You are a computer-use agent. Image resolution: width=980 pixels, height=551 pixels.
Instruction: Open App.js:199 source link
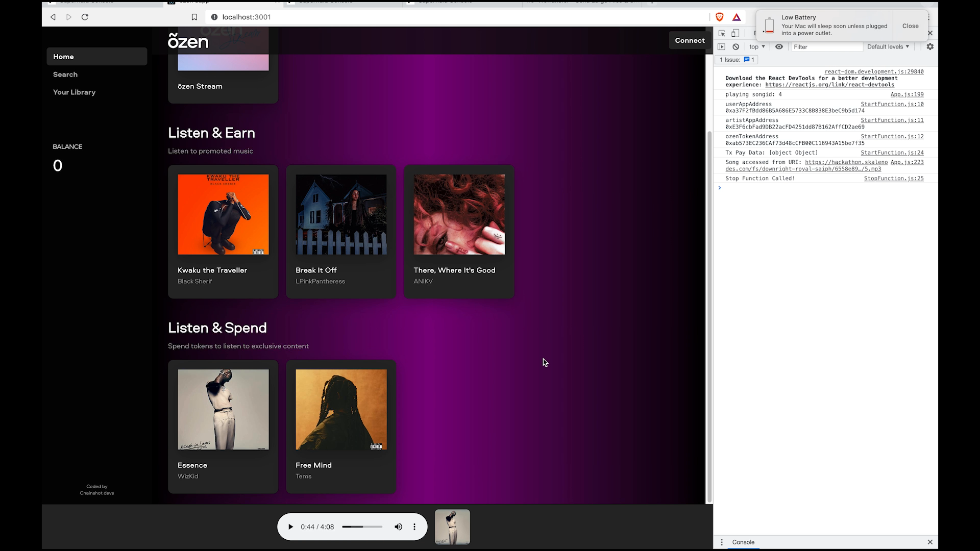[907, 94]
